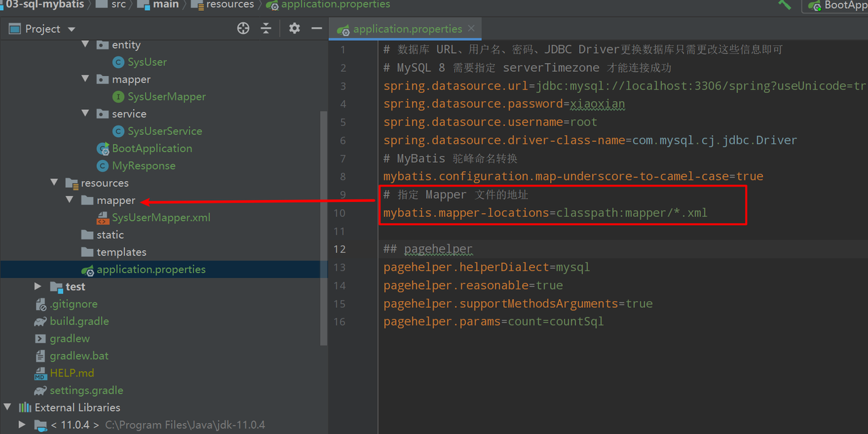Switch to the application.properties editor tab
Viewport: 868px width, 434px height.
(x=407, y=29)
